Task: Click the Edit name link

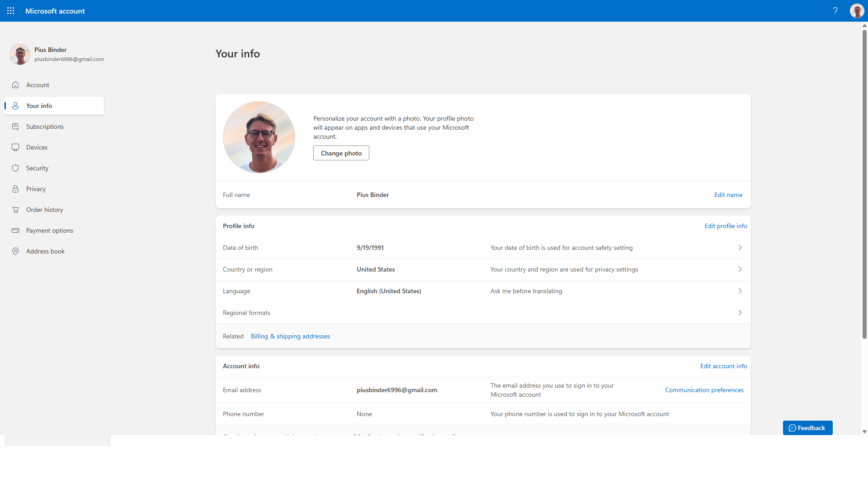Action: (x=728, y=195)
